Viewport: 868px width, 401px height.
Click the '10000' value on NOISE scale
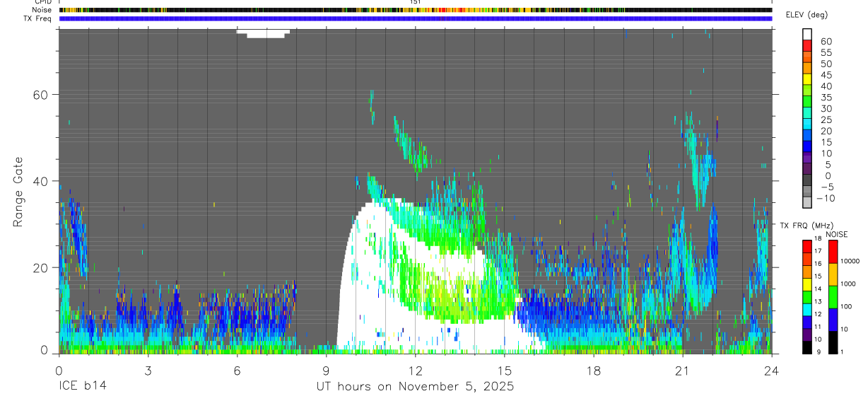(x=850, y=261)
